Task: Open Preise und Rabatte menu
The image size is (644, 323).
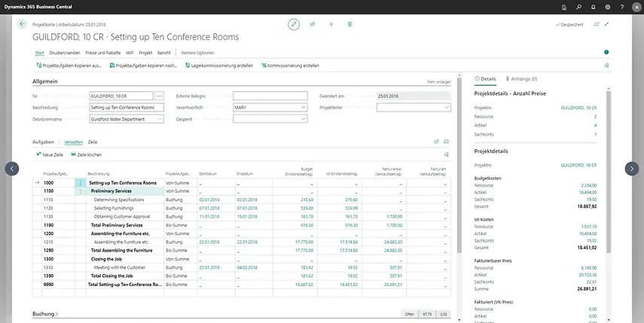Action: click(103, 53)
